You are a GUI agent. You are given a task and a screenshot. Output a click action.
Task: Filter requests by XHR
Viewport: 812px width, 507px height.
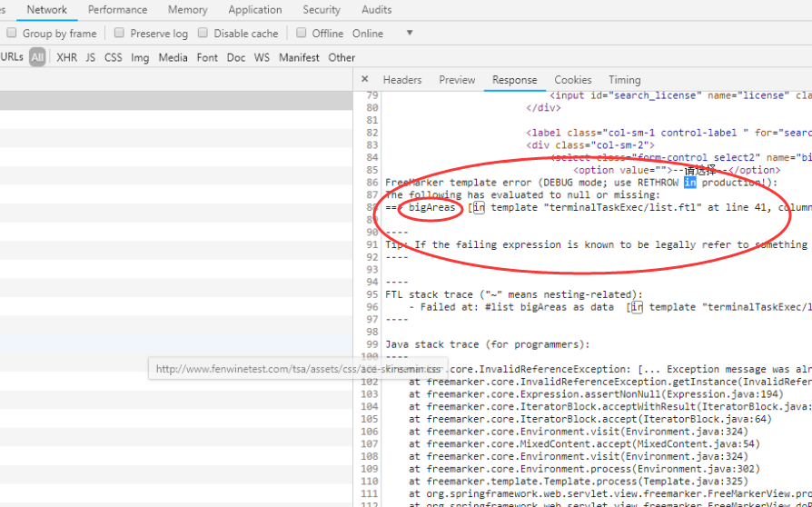pyautogui.click(x=67, y=57)
